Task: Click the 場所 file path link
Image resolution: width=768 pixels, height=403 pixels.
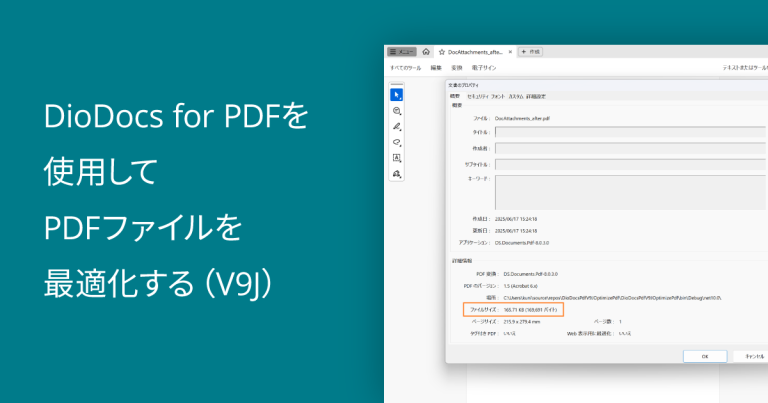Action: pos(612,298)
